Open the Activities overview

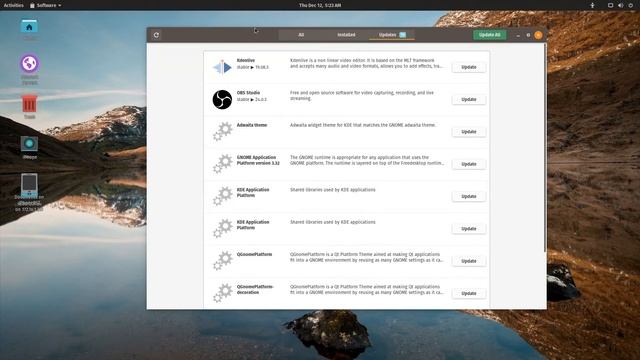point(13,5)
